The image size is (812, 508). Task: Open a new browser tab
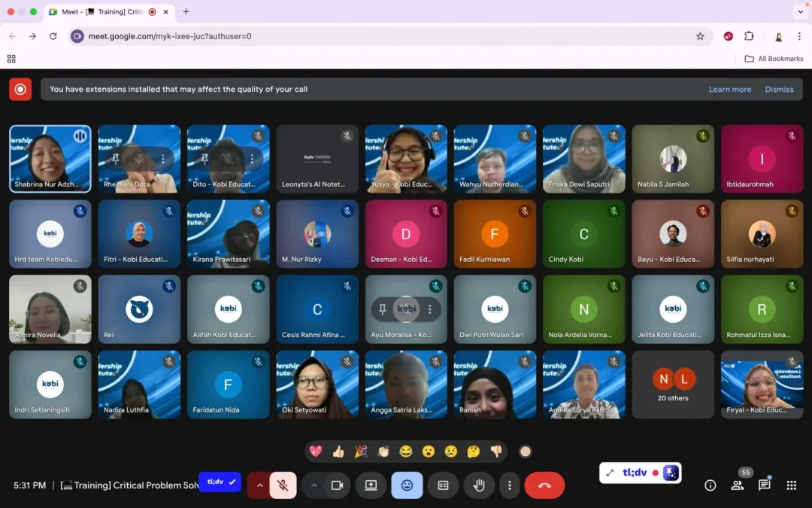click(x=186, y=11)
